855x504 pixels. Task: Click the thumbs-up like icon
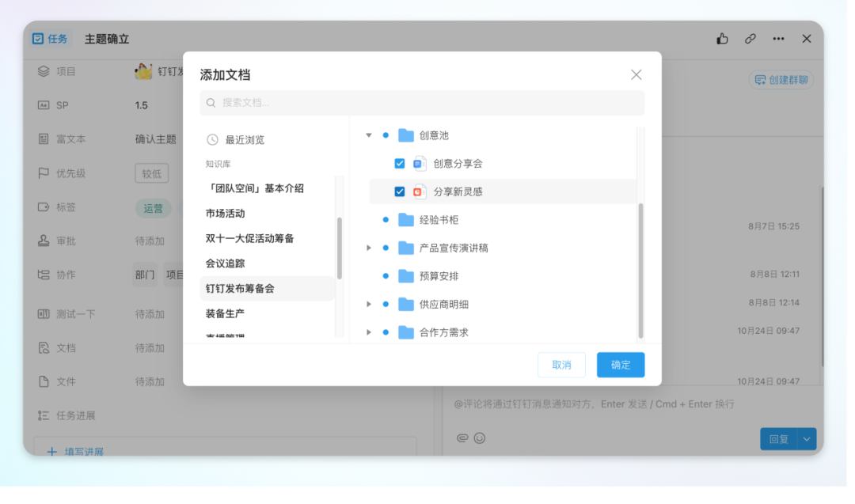pos(722,39)
